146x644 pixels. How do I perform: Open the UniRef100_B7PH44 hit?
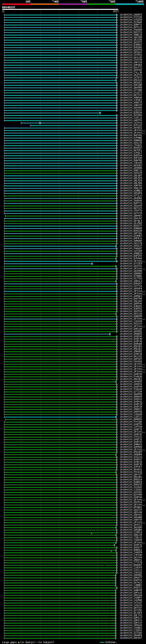click(131, 259)
